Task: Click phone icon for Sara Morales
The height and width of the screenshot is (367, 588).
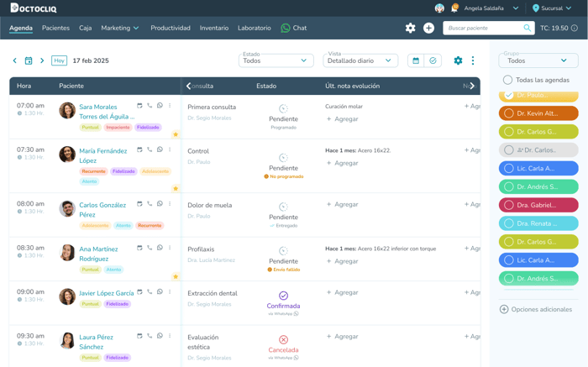Action: click(x=150, y=106)
